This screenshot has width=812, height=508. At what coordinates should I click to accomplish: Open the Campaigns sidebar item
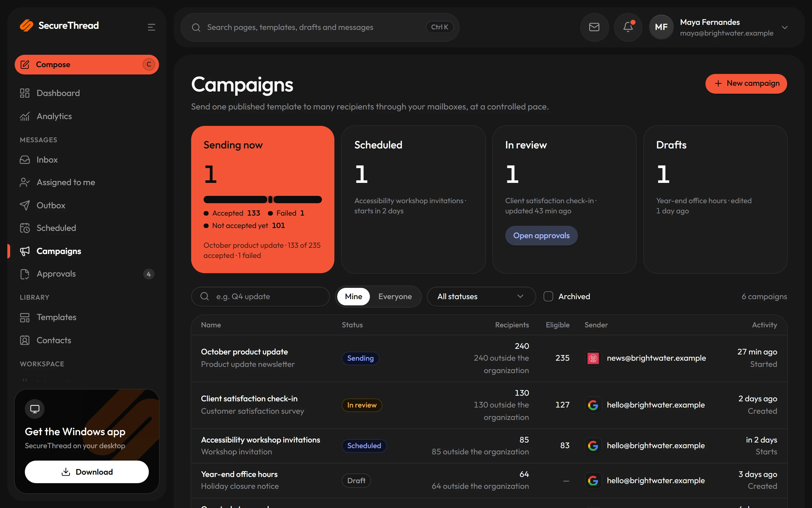click(87, 251)
